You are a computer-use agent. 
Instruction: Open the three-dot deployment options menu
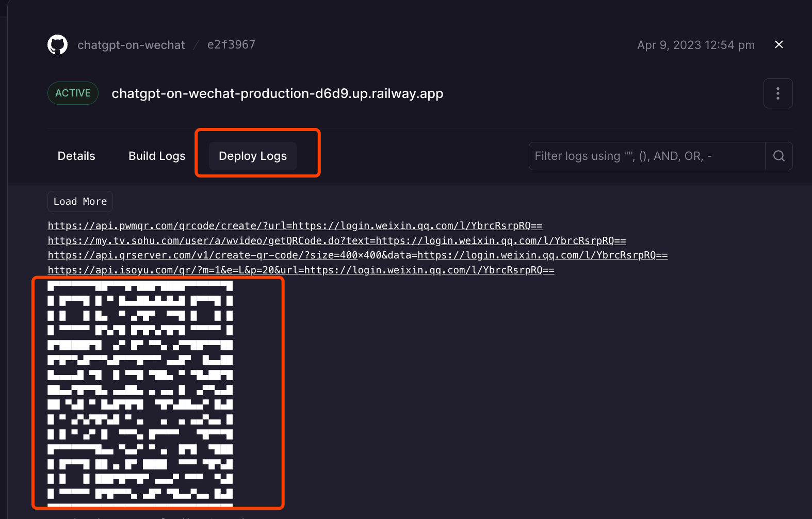[x=778, y=93]
